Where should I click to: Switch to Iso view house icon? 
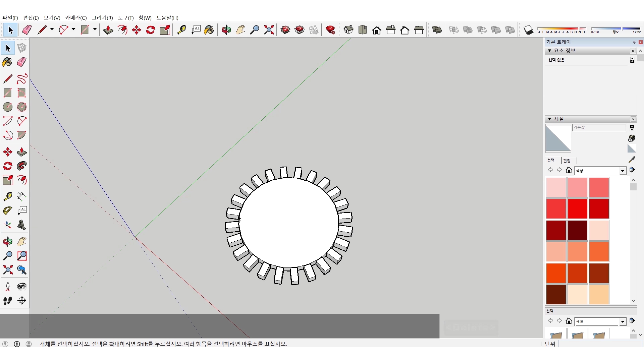tap(348, 30)
